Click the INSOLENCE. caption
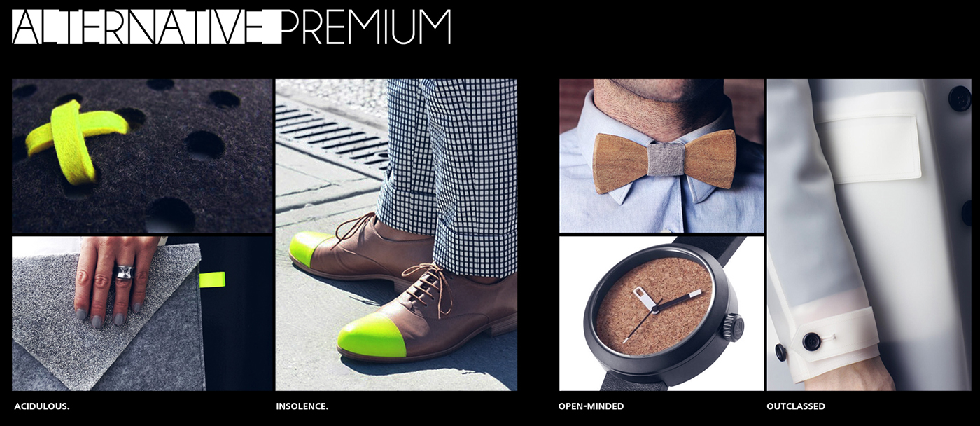The height and width of the screenshot is (426, 980). (x=302, y=406)
